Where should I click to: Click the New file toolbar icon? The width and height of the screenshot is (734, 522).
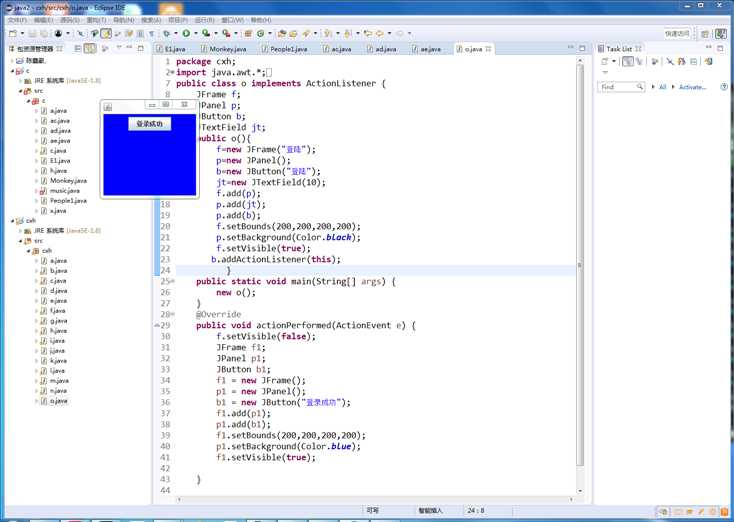12,34
